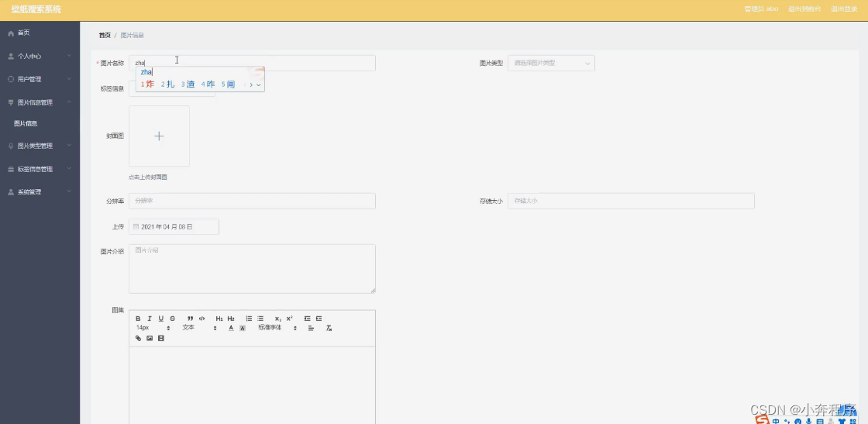
Task: Open the 图片类型 select dropdown
Action: pyautogui.click(x=551, y=63)
